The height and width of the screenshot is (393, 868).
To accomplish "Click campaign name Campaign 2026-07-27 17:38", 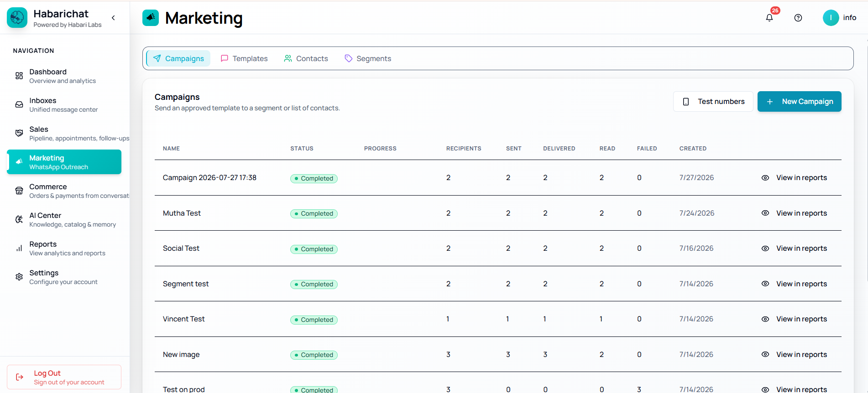I will coord(209,178).
